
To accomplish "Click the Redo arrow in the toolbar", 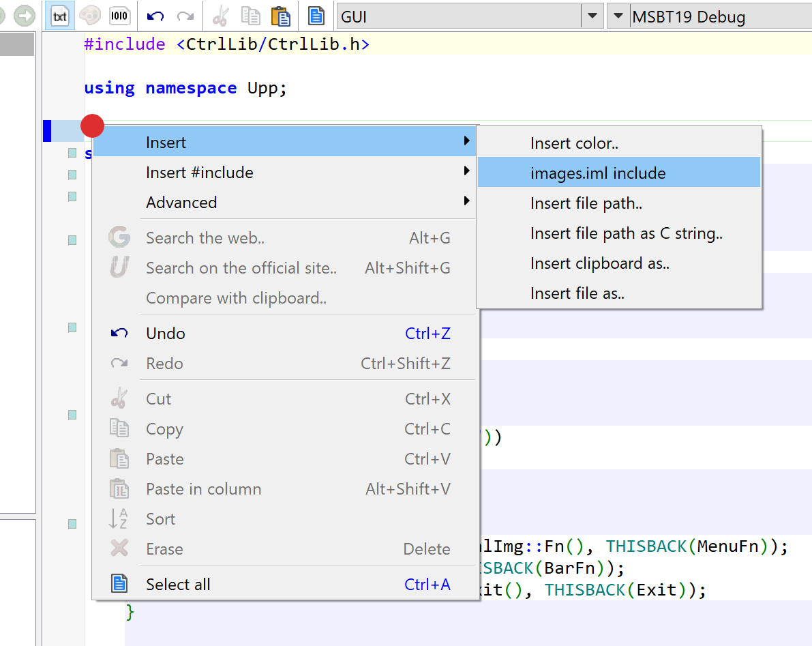I will pyautogui.click(x=185, y=16).
